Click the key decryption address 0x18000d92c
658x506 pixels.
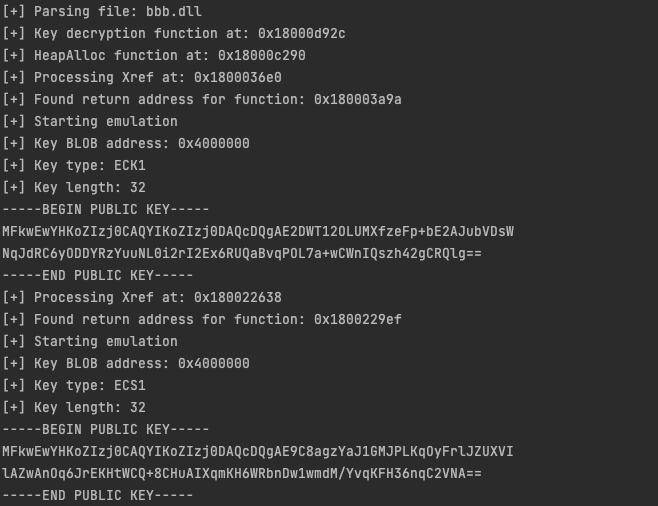[x=301, y=33]
